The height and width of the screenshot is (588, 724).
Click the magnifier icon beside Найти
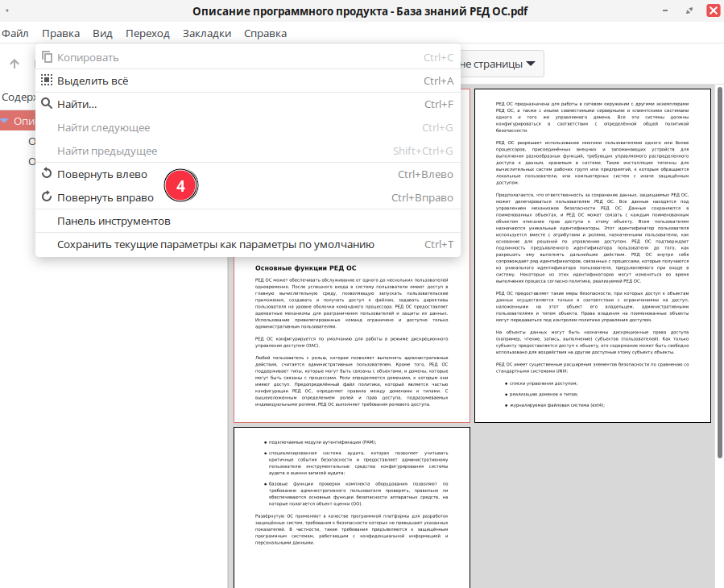(47, 104)
